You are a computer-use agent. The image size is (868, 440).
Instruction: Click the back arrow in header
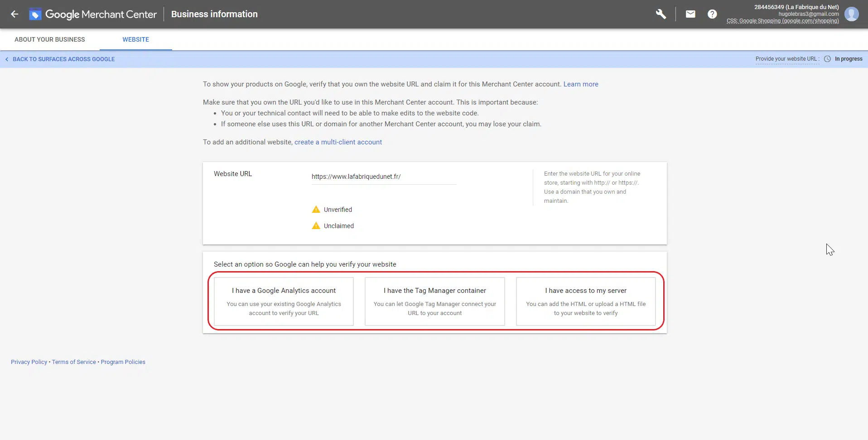(x=14, y=14)
